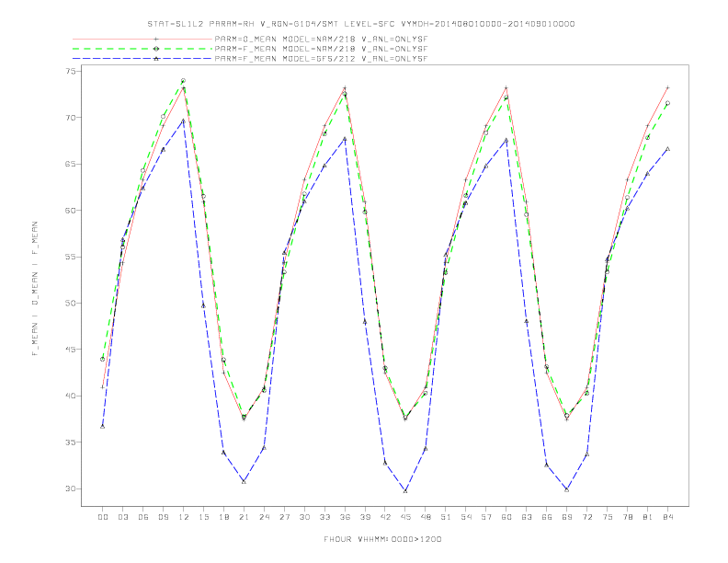Click x-axis forecast hour label 48
The image size is (728, 563).
[x=426, y=517]
